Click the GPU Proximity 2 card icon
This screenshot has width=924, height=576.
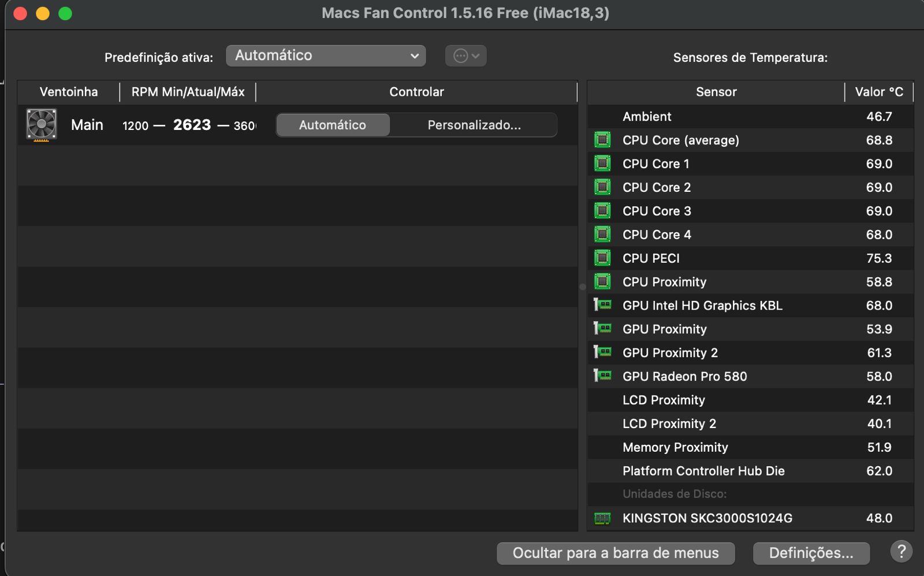[x=602, y=352]
